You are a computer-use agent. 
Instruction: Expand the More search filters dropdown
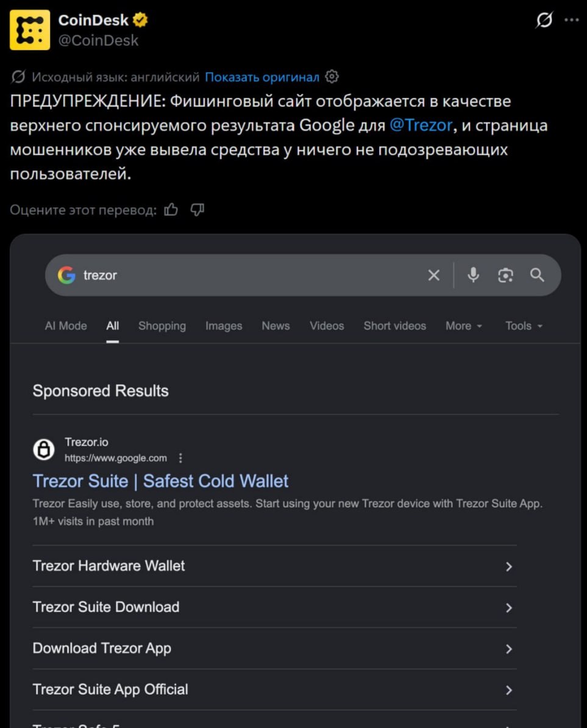coord(464,326)
